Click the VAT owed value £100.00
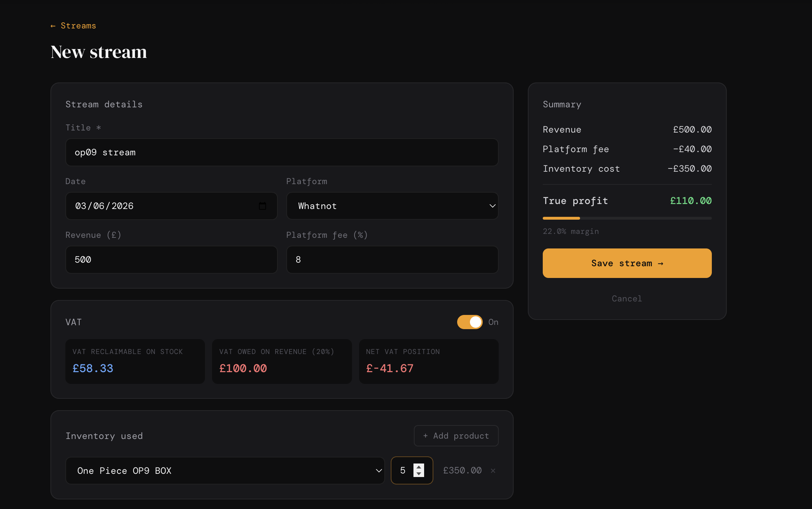The height and width of the screenshot is (509, 812). point(243,368)
